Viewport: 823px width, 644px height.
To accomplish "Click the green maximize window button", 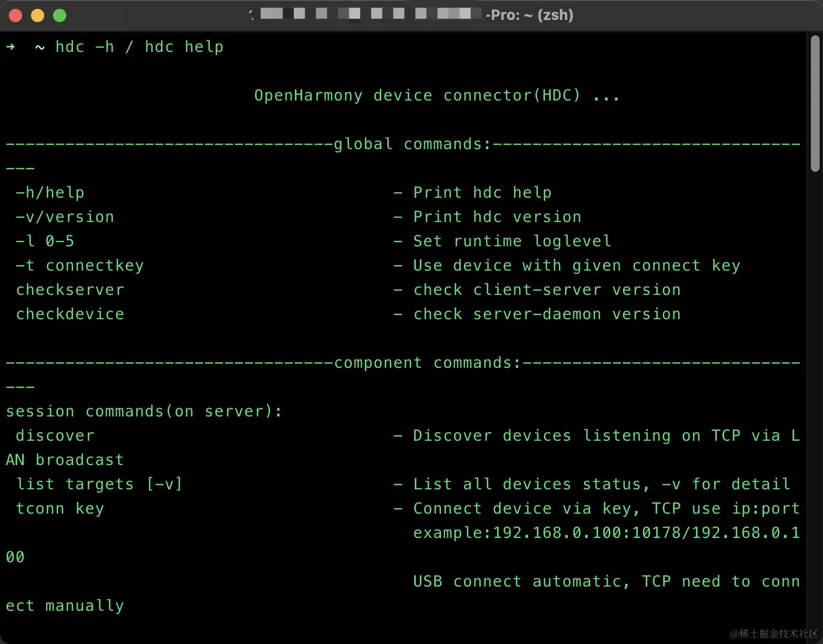I will (60, 15).
